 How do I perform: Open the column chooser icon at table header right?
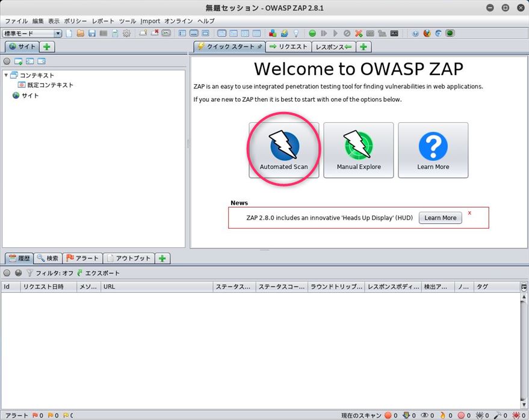pyautogui.click(x=524, y=287)
